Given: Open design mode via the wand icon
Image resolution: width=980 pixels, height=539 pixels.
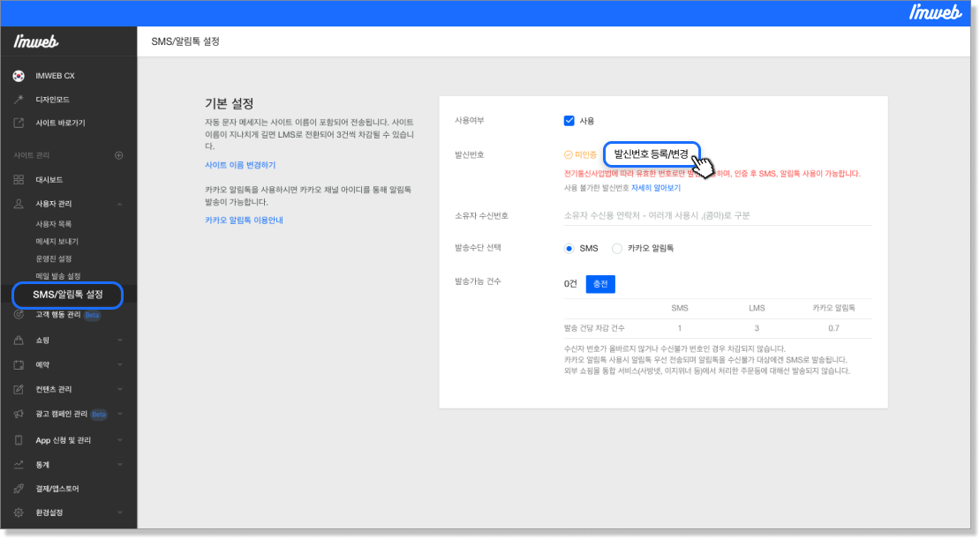Looking at the screenshot, I should click(x=19, y=100).
